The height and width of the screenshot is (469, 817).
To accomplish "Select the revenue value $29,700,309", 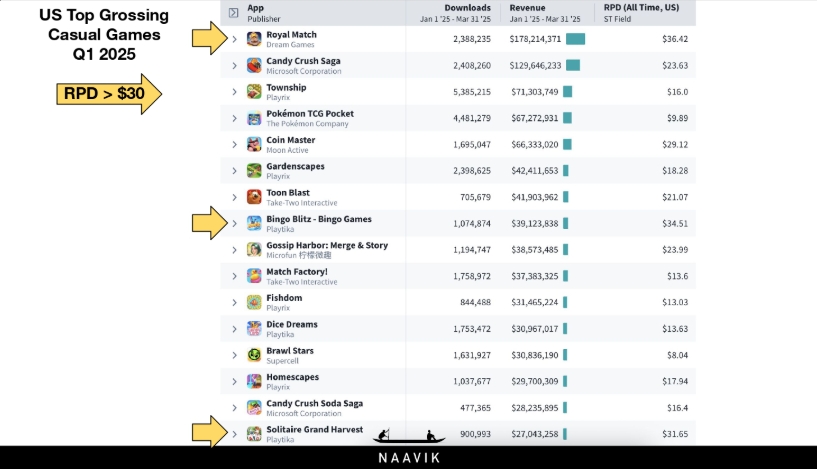I will [x=535, y=381].
